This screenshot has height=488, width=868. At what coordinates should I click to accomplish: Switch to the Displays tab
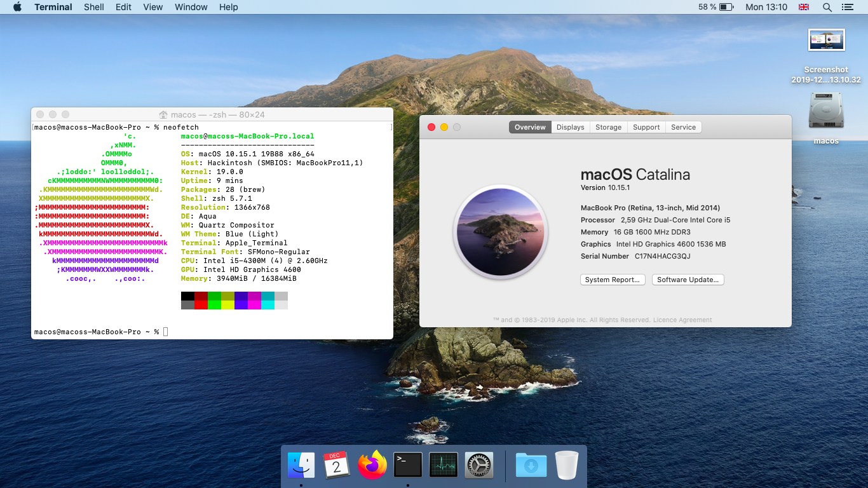[x=570, y=127]
